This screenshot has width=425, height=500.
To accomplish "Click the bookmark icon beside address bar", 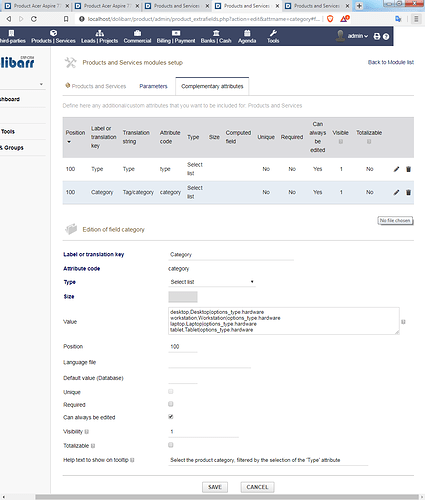I will click(66, 19).
